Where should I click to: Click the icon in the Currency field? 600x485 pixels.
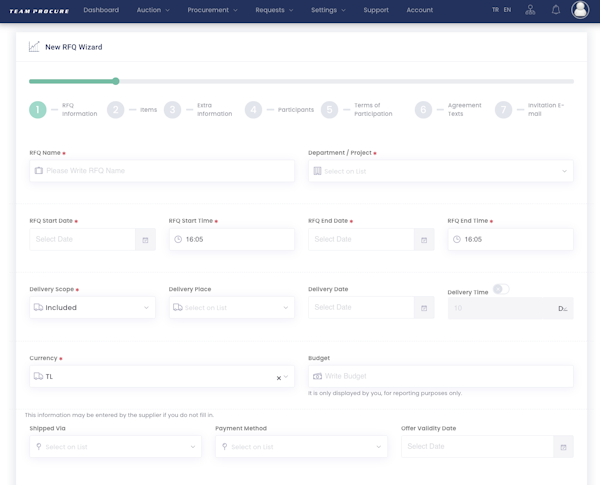[38, 376]
